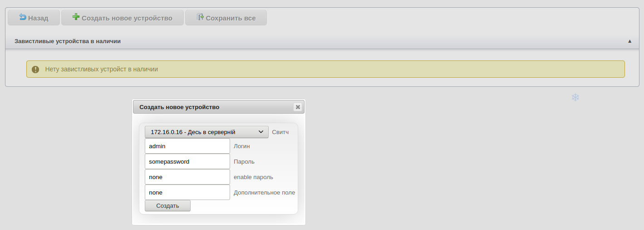Select the enable пароль input field

(x=187, y=177)
